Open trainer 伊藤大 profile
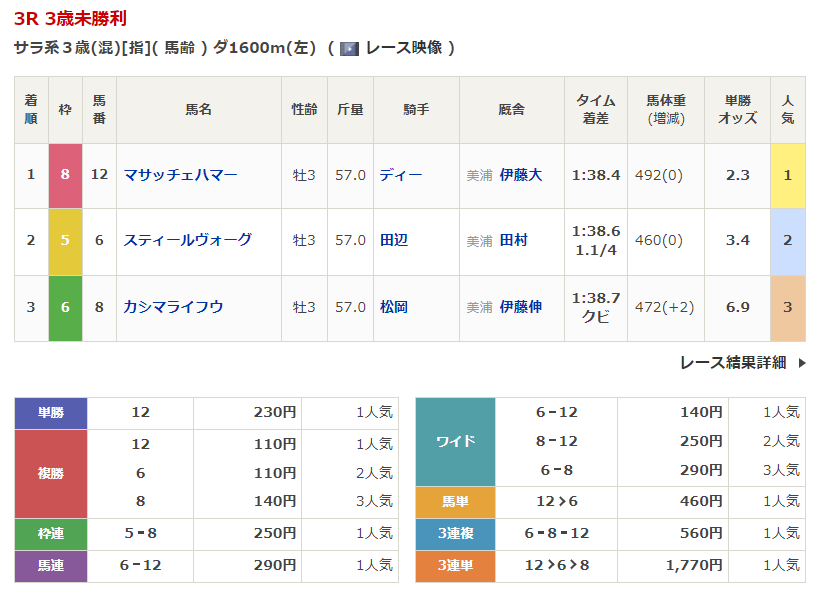Viewport: 821px width, 595px height. point(520,175)
